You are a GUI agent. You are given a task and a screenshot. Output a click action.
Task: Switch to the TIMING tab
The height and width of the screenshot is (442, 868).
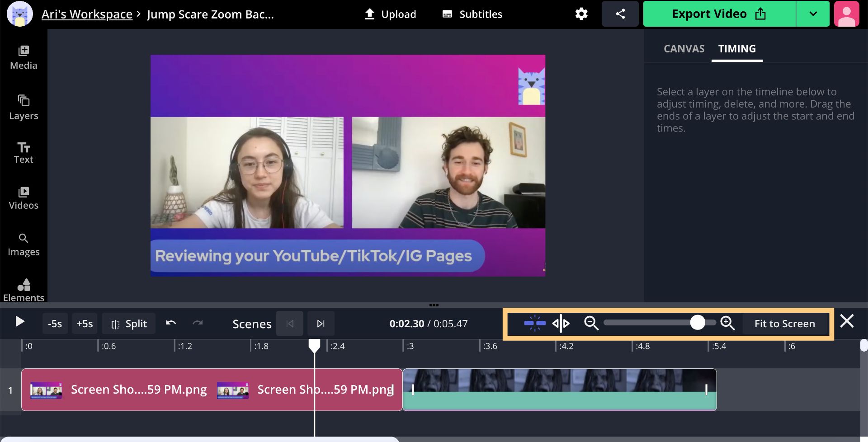pos(737,49)
